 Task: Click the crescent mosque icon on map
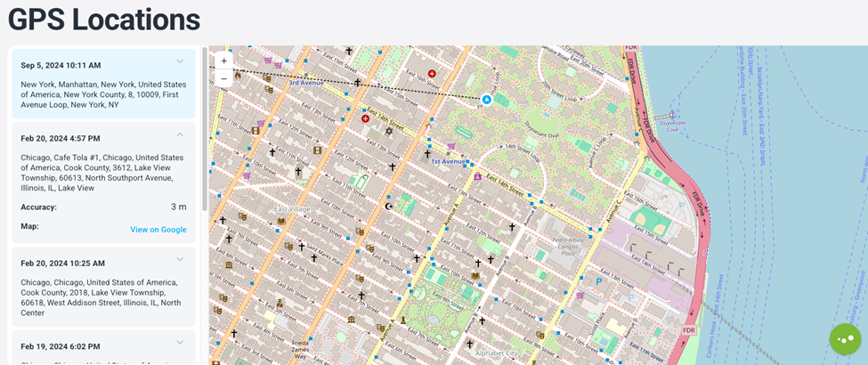coord(389,206)
